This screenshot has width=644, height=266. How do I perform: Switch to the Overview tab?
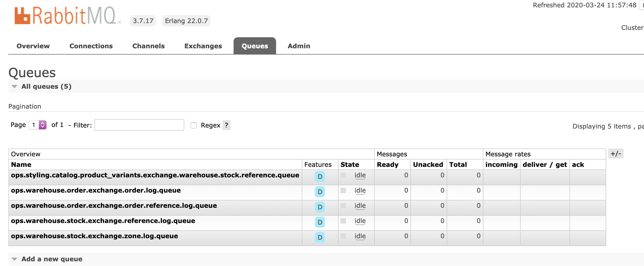click(33, 46)
